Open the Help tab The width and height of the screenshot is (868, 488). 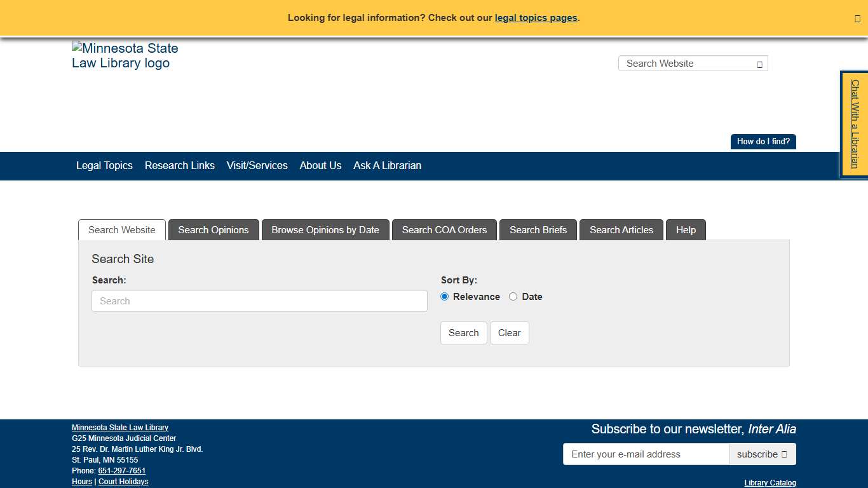pyautogui.click(x=686, y=229)
